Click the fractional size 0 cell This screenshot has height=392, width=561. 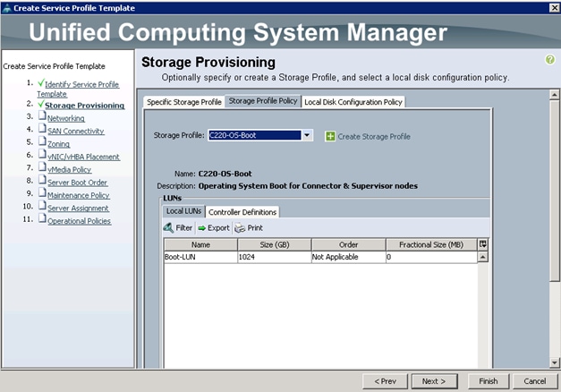click(431, 257)
